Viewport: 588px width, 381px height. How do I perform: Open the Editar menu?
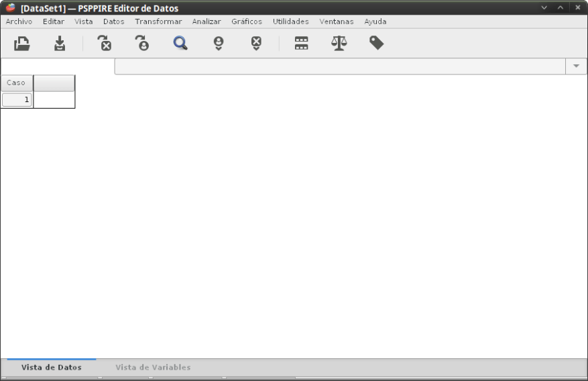[54, 21]
